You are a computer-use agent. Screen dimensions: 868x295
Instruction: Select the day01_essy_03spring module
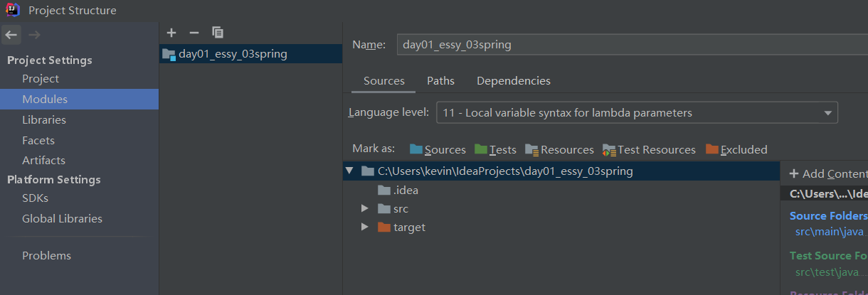[251, 54]
